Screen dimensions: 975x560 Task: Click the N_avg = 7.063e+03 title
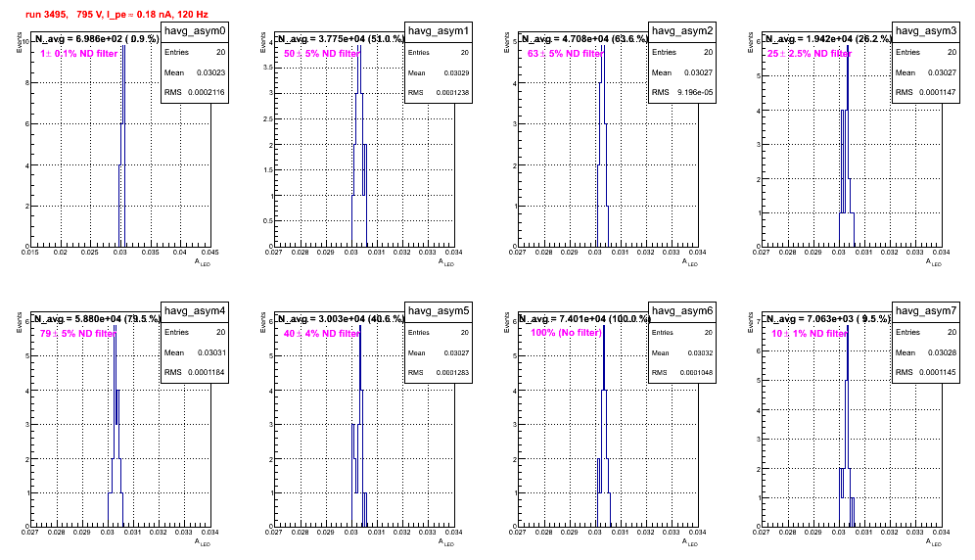tap(828, 318)
